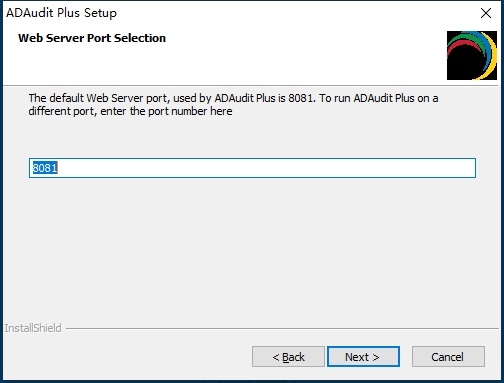Close the setup window with the X
Image resolution: width=504 pixels, height=383 pixels.
486,13
